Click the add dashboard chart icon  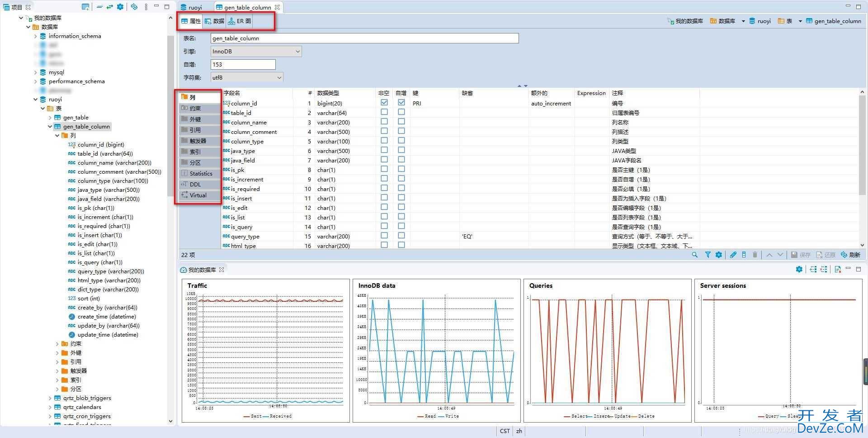[813, 269]
